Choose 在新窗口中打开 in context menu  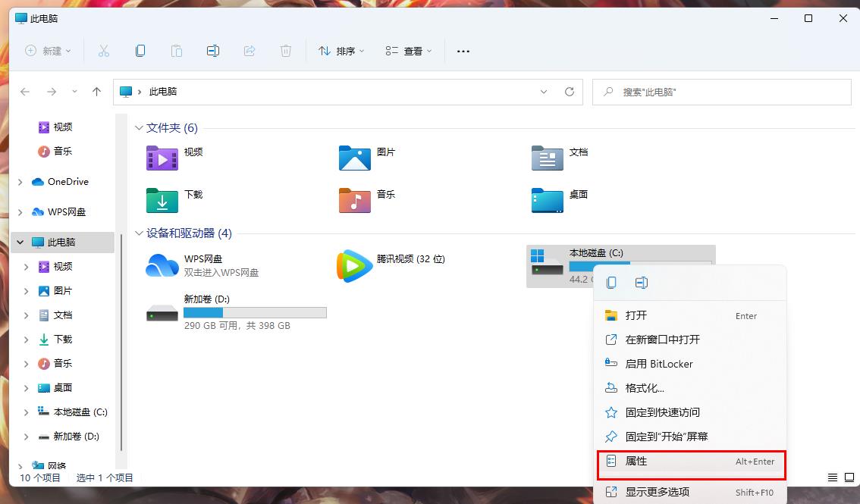pos(691,340)
